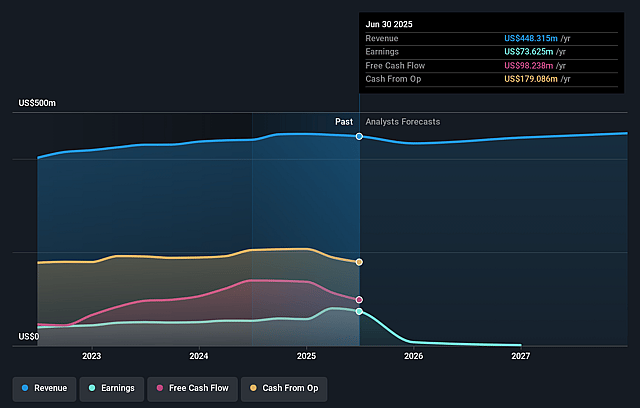Click the US$0 y-axis label
The height and width of the screenshot is (408, 640).
click(29, 337)
